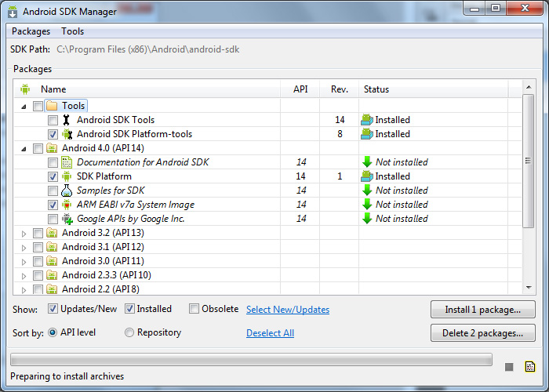The width and height of the screenshot is (549, 392).
Task: Check the Android 4.0 (API 14) group checkbox
Action: click(x=38, y=148)
